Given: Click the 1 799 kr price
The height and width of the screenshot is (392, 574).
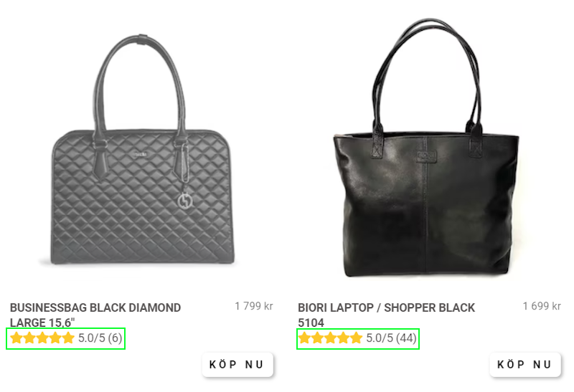Looking at the screenshot, I should [x=254, y=306].
